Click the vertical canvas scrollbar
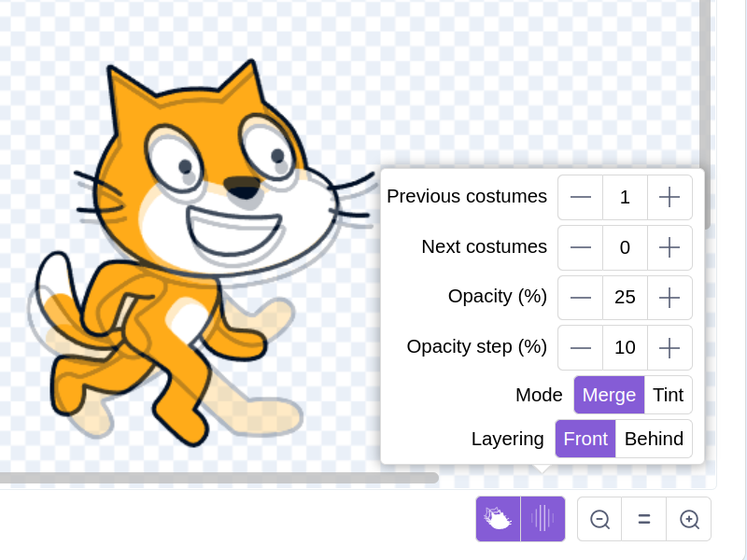The width and height of the screenshot is (747, 560). pos(705,114)
